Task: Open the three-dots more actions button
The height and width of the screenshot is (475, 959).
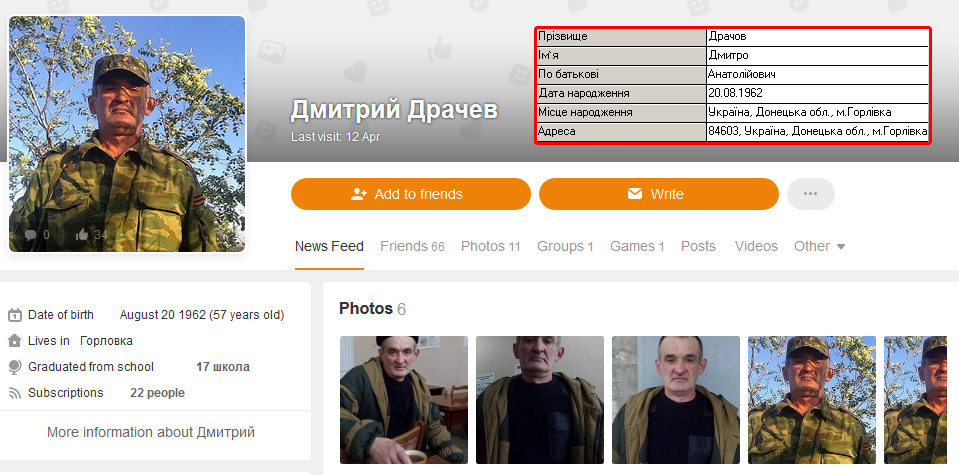Action: click(810, 194)
